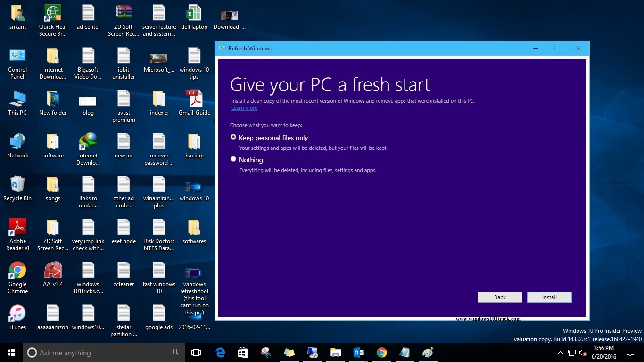The height and width of the screenshot is (362, 644).
Task: Select the This PC desktop icon
Action: click(17, 103)
